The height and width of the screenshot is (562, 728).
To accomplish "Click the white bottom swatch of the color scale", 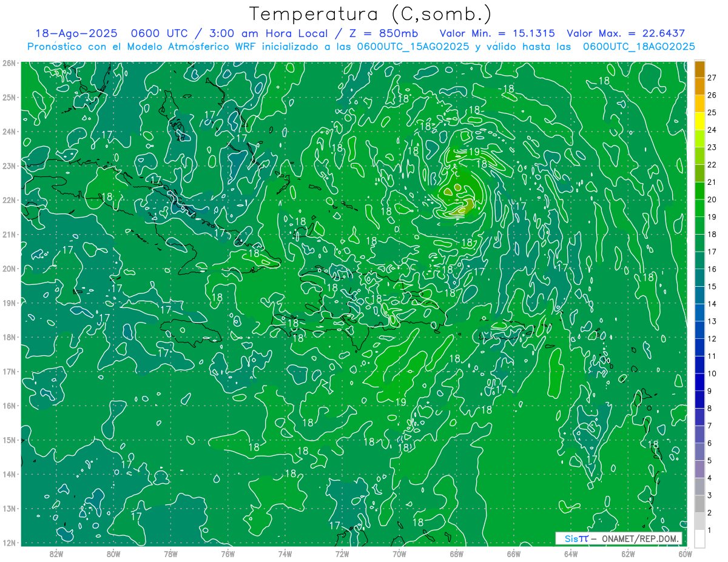I will [x=699, y=538].
